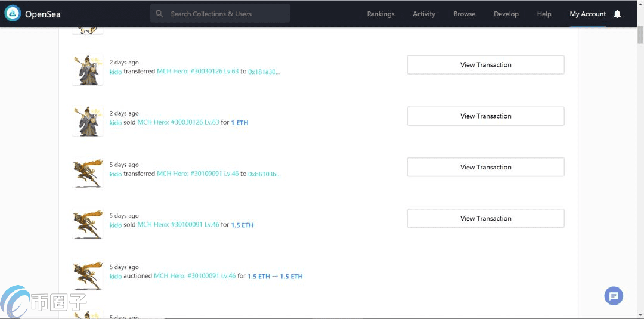Open the My Account menu item
This screenshot has height=319, width=644.
coord(588,14)
